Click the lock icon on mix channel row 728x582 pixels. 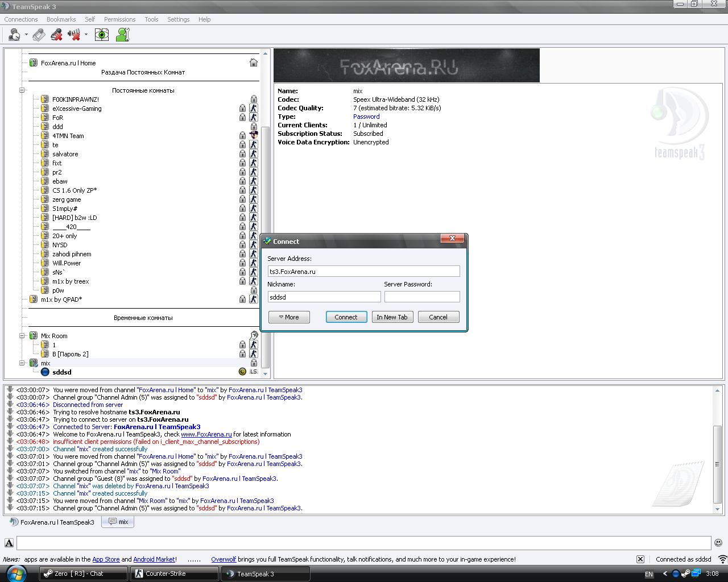(254, 363)
